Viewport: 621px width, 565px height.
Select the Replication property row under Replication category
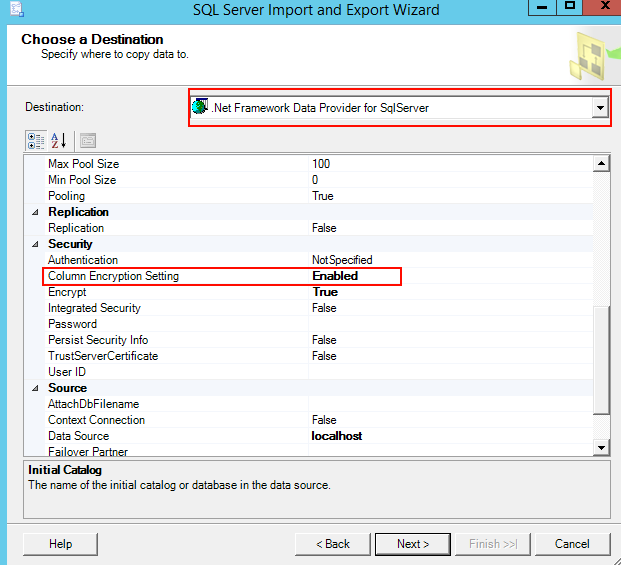tap(76, 228)
